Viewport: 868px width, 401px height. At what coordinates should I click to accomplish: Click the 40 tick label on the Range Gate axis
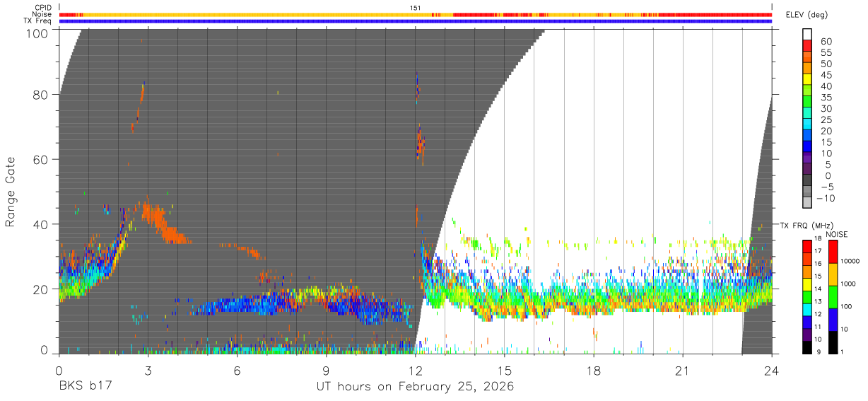pyautogui.click(x=40, y=224)
